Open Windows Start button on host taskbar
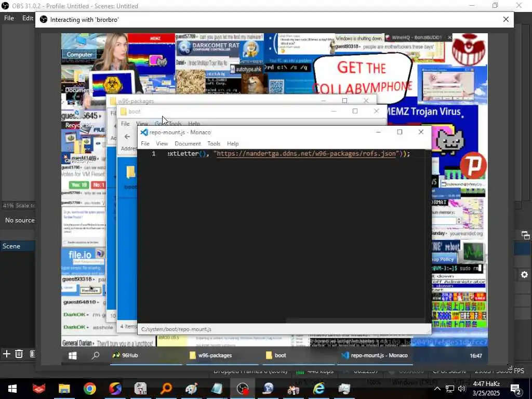 pos(12,389)
